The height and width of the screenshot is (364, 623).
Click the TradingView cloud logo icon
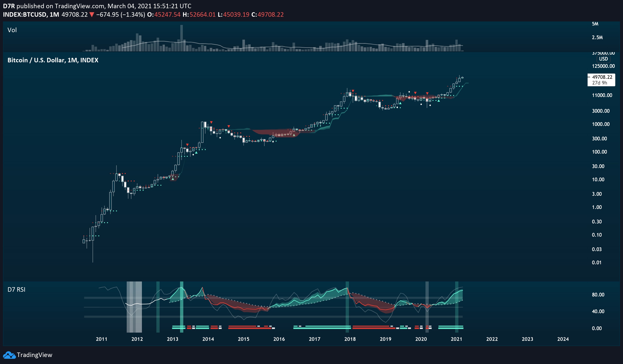coord(9,355)
